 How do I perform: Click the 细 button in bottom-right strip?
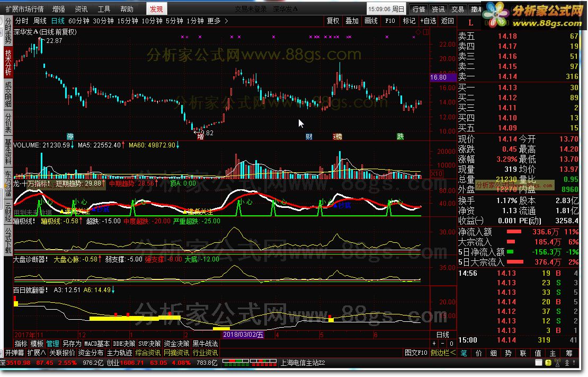[494, 353]
